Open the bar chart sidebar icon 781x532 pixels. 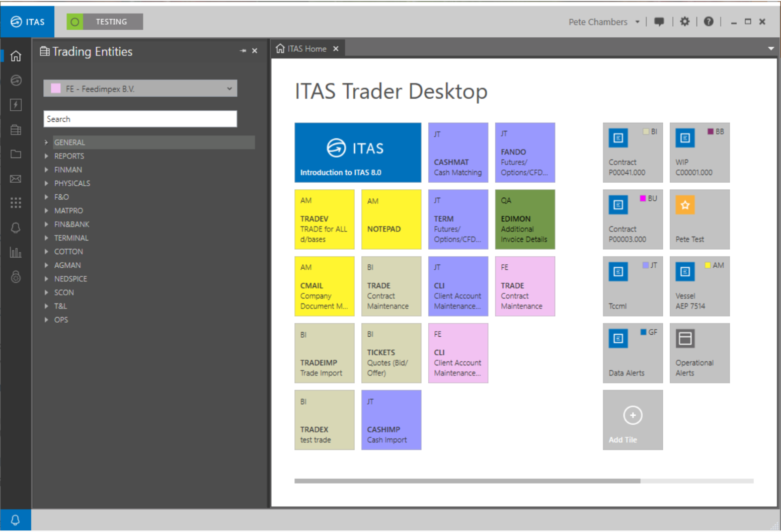[16, 252]
